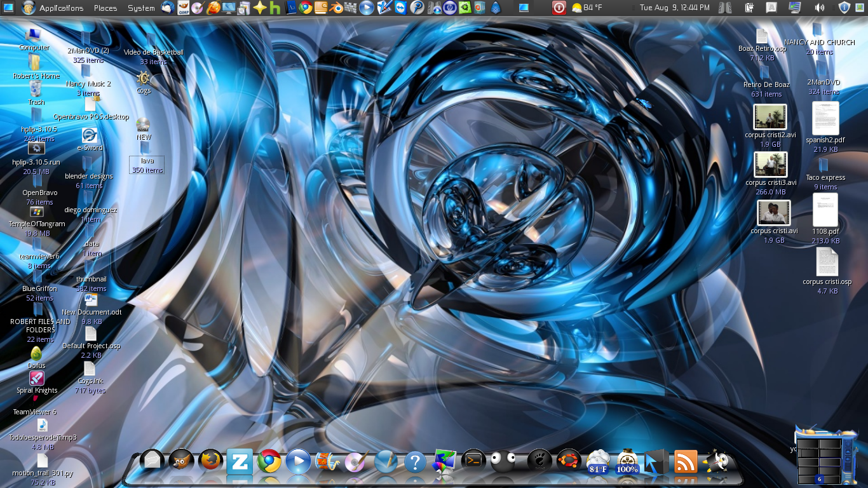The image size is (868, 488).
Task: Open the Trash on desktop
Action: pyautogui.click(x=36, y=93)
